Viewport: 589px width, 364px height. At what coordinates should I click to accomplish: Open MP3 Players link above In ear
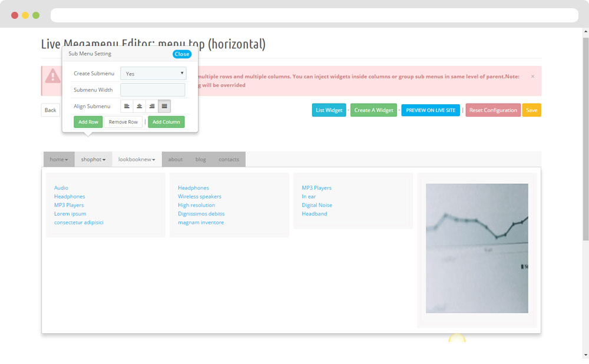pyautogui.click(x=317, y=188)
